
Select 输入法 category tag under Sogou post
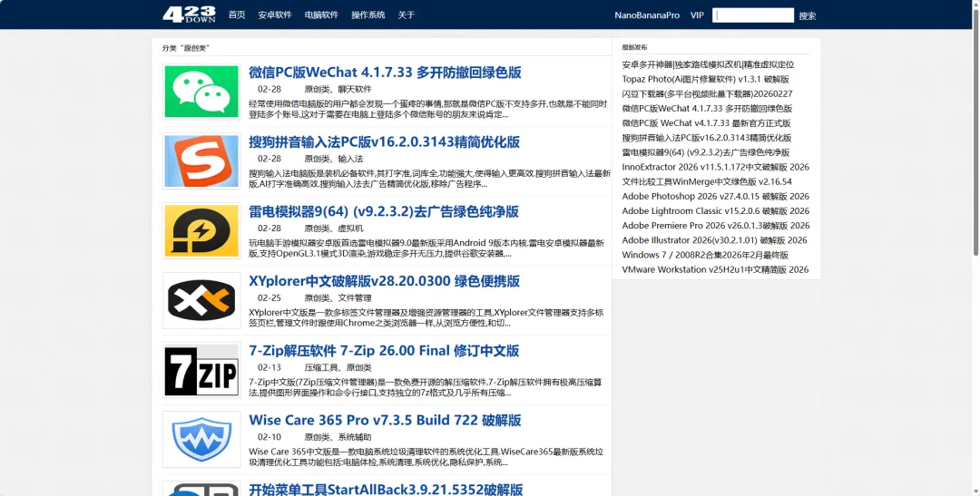[350, 159]
